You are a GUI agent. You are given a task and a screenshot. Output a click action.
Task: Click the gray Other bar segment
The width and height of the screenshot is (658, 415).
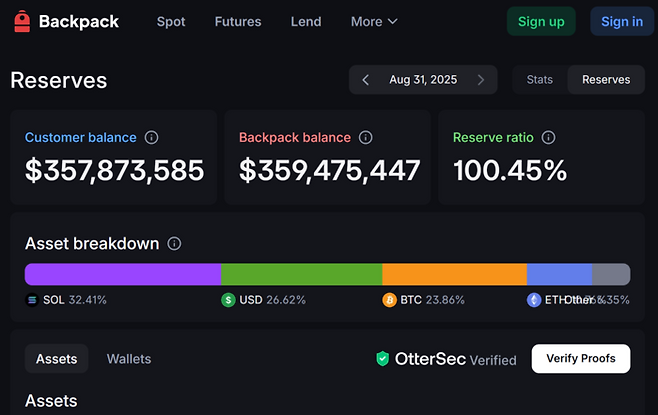pyautogui.click(x=611, y=274)
